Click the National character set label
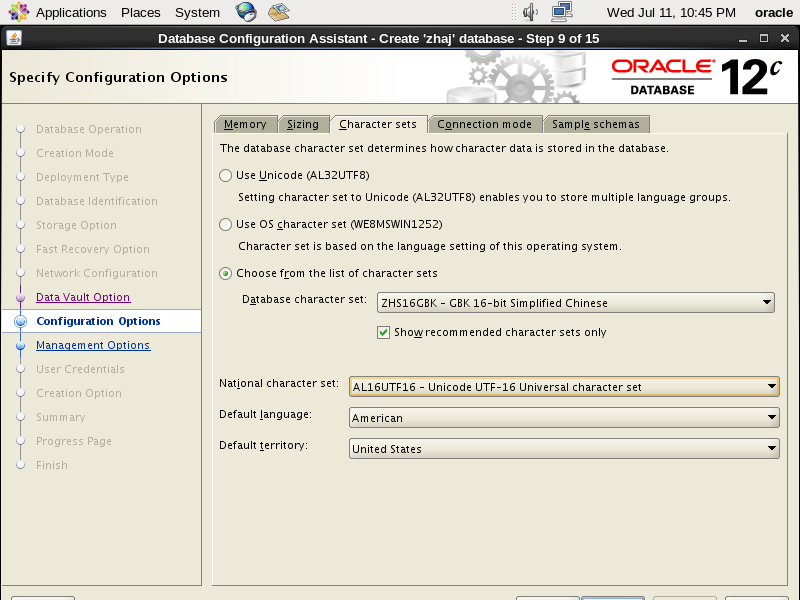 (279, 383)
